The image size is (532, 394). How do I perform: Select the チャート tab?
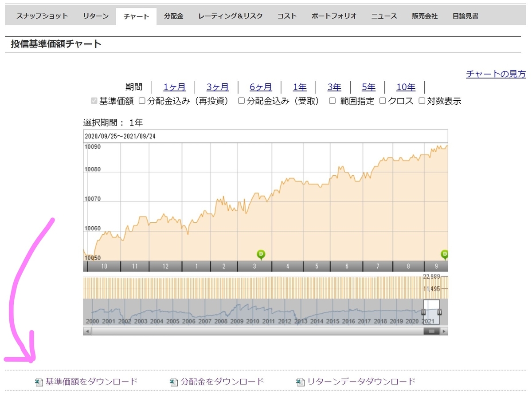coord(136,16)
